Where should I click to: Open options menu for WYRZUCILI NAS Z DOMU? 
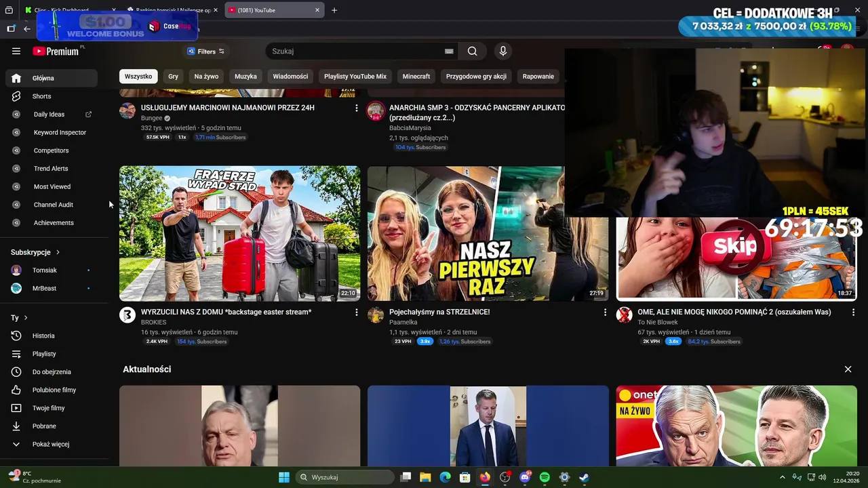pos(357,312)
